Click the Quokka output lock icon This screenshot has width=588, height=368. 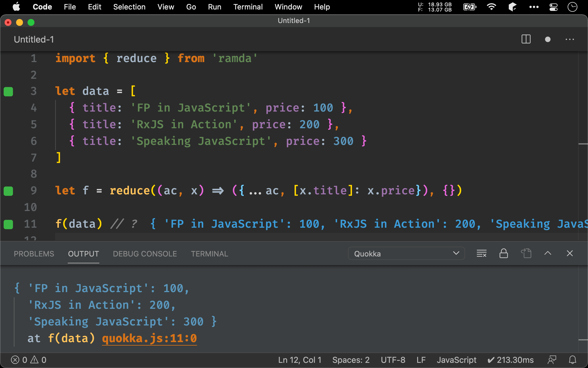tap(503, 254)
